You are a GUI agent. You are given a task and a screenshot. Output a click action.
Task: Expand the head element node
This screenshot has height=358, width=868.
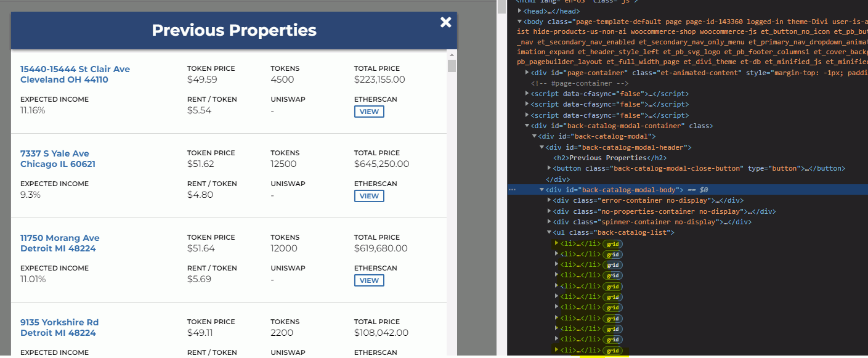[x=520, y=11]
